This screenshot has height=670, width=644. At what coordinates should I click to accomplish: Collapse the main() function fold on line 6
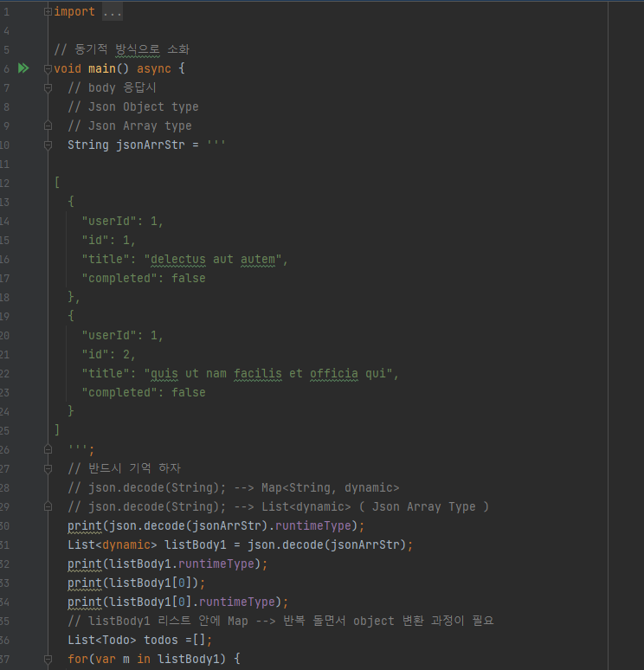(x=48, y=68)
